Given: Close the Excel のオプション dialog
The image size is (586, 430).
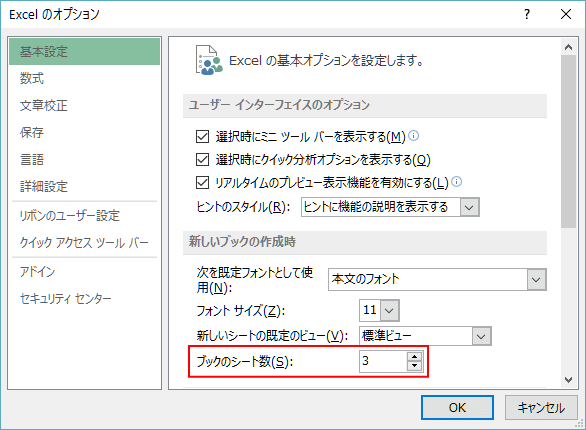Looking at the screenshot, I should [x=566, y=14].
